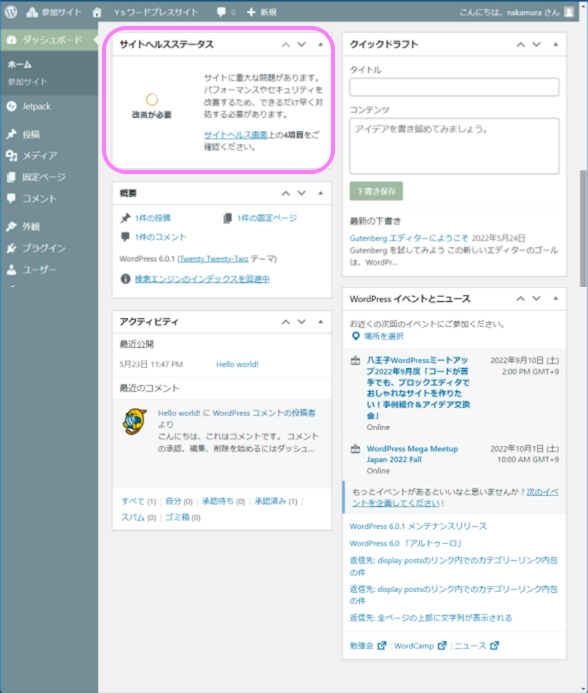This screenshot has width=588, height=693.
Task: Click external-link icon beside ニュース
Action: 494,646
